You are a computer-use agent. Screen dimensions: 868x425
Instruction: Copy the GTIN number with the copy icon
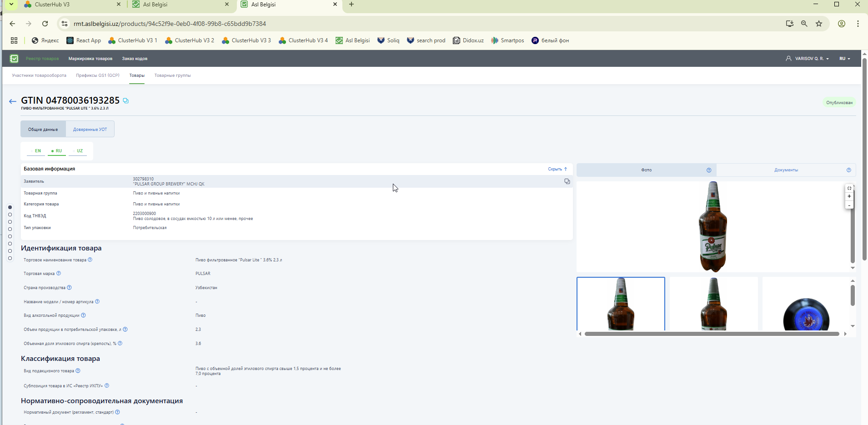[126, 101]
